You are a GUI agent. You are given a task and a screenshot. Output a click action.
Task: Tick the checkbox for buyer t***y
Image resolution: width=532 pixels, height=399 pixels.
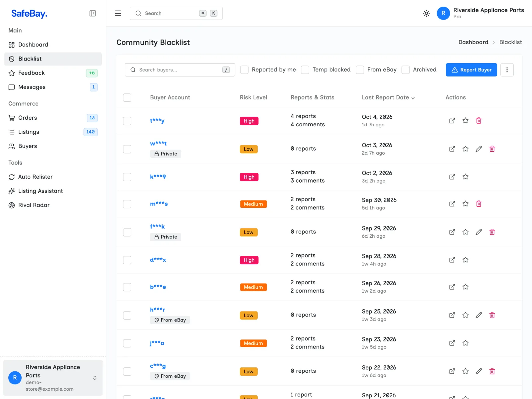[x=127, y=121]
